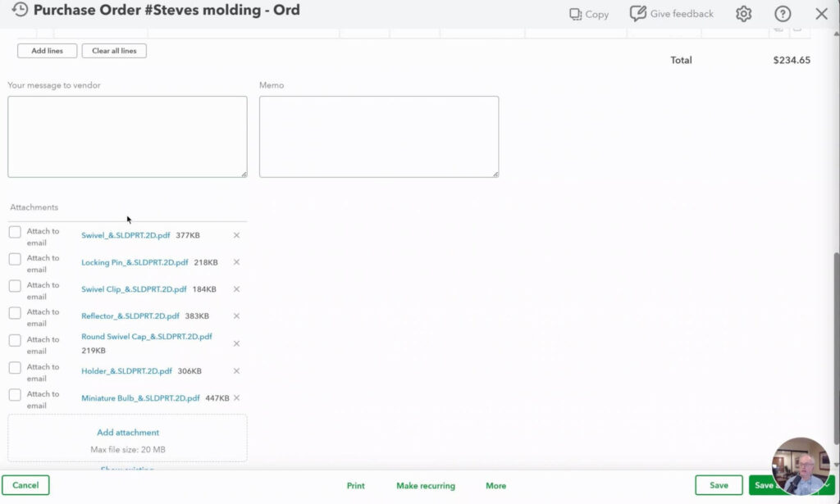Click in the Your message to vendor box

[127, 137]
